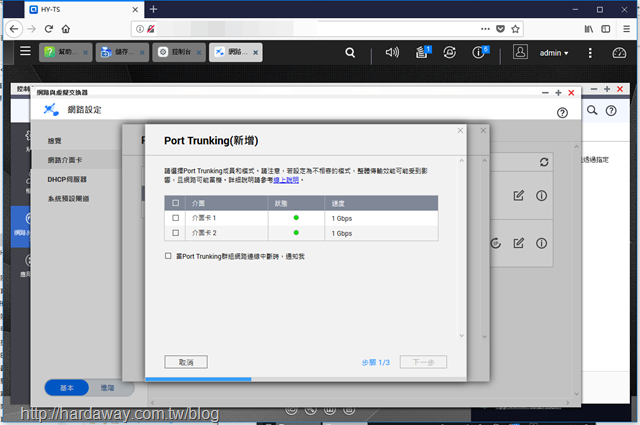The width and height of the screenshot is (640, 425).
Task: Edit the first network adapter entry
Action: [518, 196]
